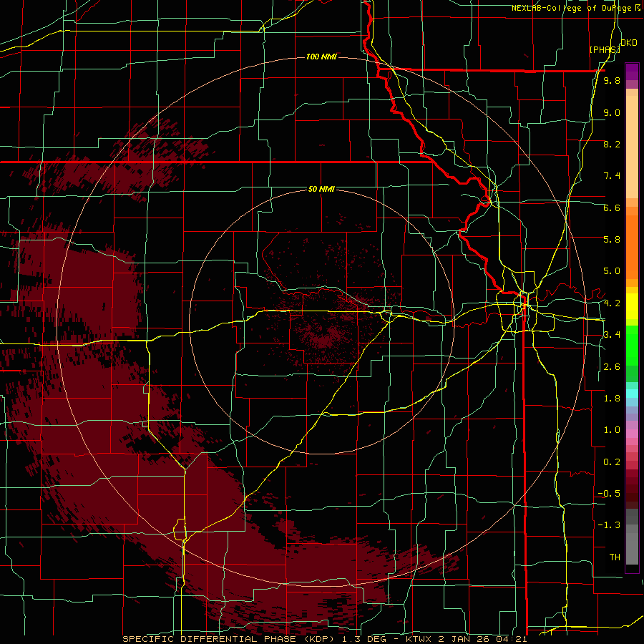Click the 3.4 scale value
Image resolution: width=644 pixels, height=644 pixels.
pyautogui.click(x=612, y=335)
